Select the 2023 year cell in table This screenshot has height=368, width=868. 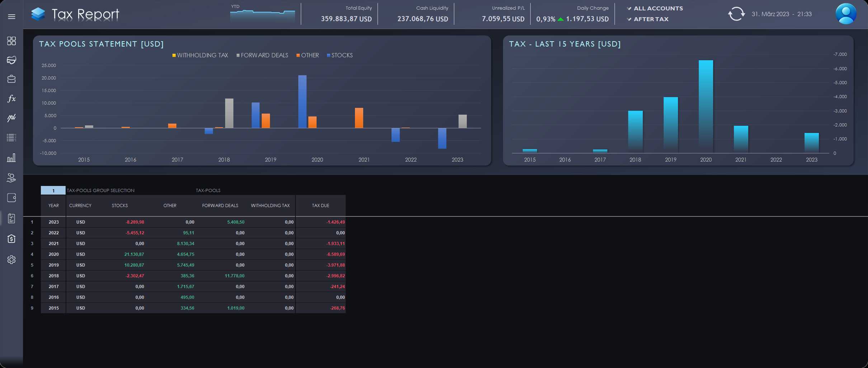[53, 222]
